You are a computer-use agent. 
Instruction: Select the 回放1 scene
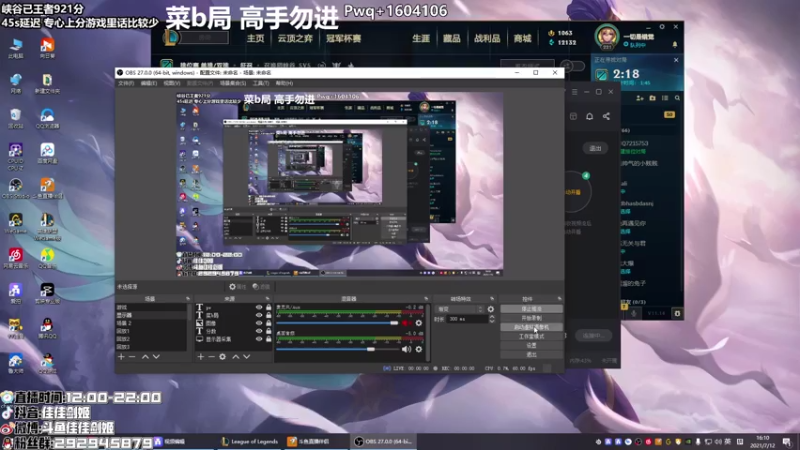(152, 331)
